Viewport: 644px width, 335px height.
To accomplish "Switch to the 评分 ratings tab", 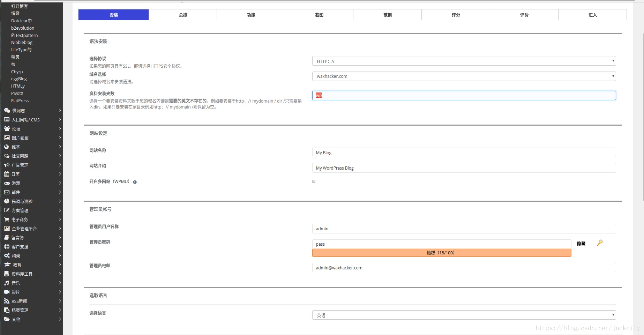I will click(x=456, y=15).
